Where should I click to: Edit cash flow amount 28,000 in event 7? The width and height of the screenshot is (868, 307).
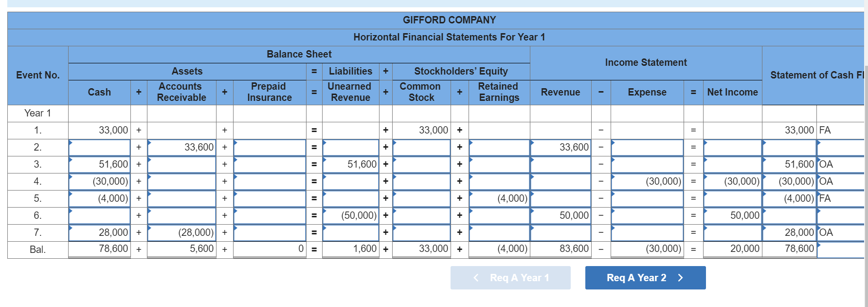(789, 232)
